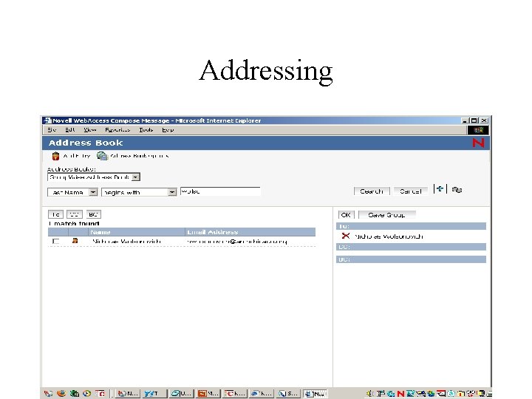This screenshot has height=399, width=532.
Task: Click the Internet Explorer logo in the menu bar corner
Action: (x=478, y=130)
